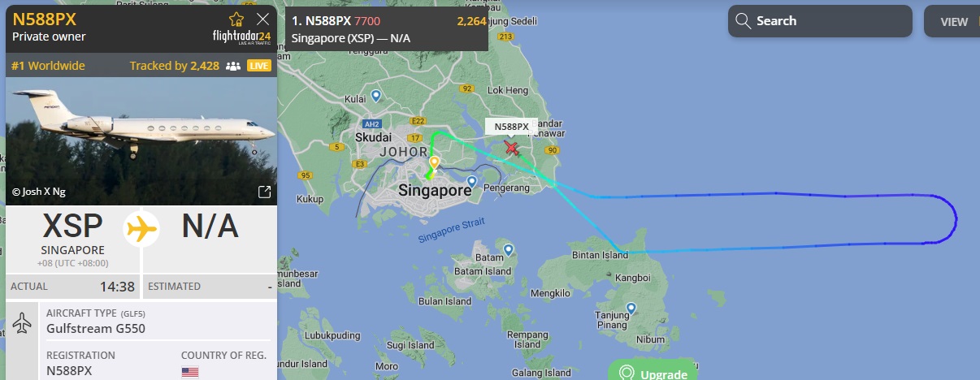
Task: Click the airport pin near Tanjung Pinang
Action: point(631,309)
